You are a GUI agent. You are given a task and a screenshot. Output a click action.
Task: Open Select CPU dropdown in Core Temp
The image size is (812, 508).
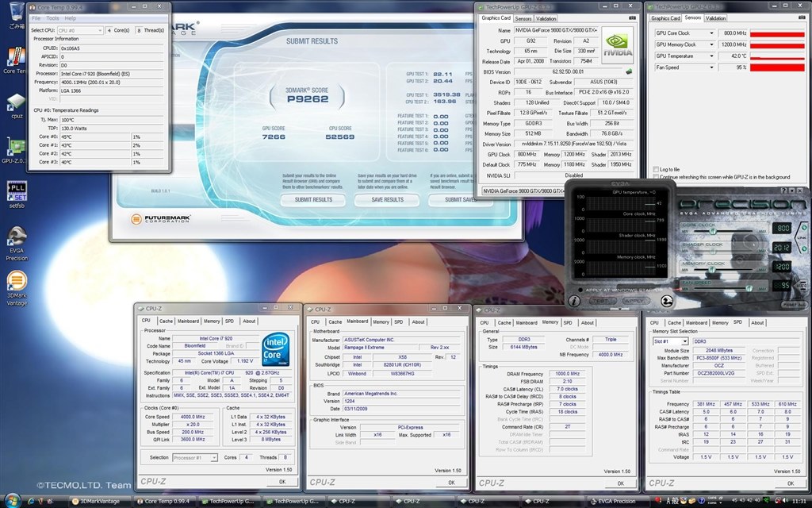[80, 31]
